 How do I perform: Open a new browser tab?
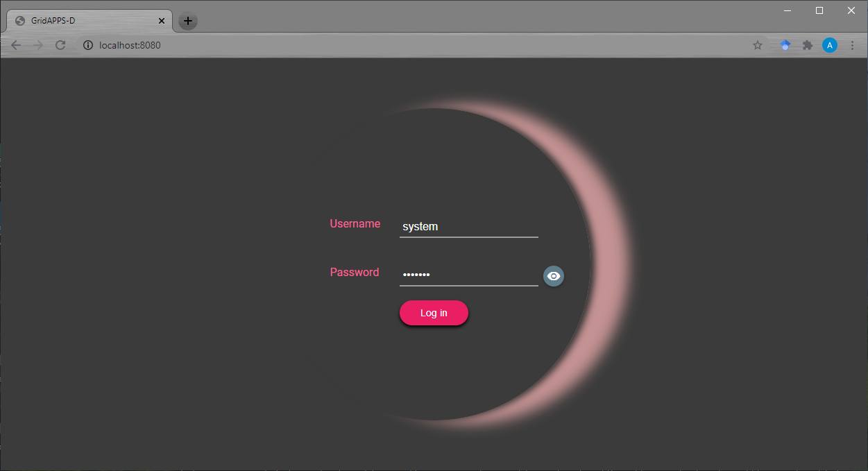pos(188,21)
